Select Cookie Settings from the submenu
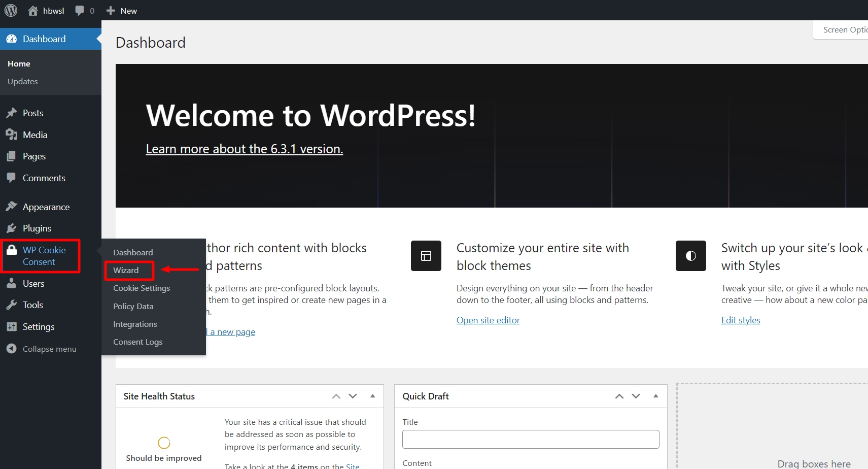 click(142, 288)
